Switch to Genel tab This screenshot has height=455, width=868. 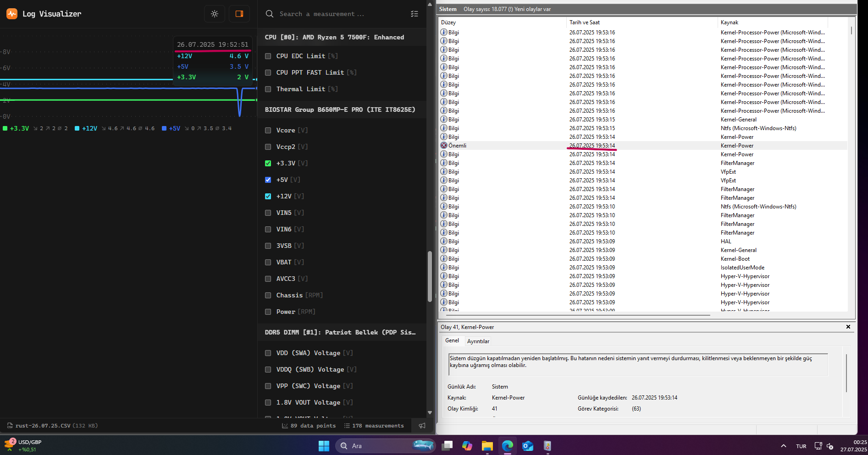click(452, 340)
